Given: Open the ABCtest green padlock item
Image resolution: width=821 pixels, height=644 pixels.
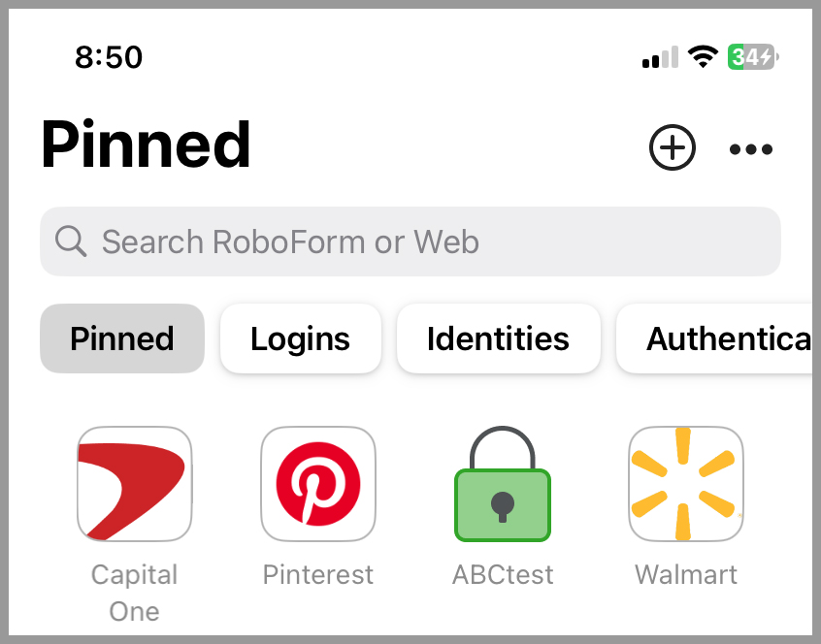Looking at the screenshot, I should [x=502, y=484].
